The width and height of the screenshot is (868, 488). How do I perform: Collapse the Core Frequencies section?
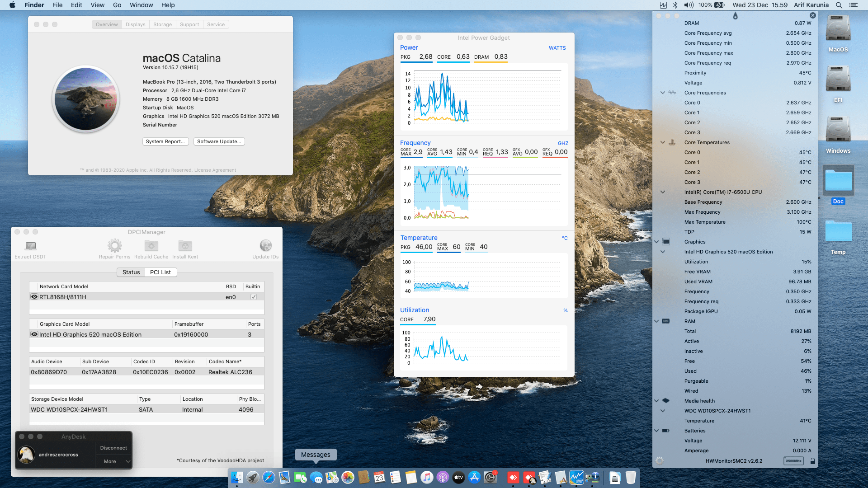[663, 93]
